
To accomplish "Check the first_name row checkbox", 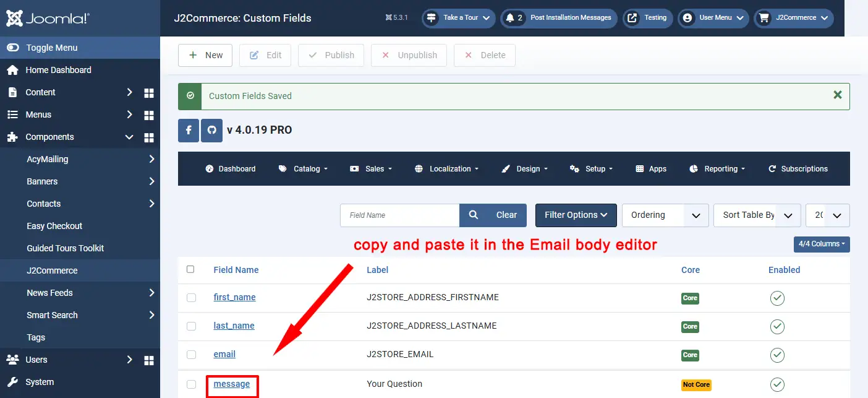I will [x=191, y=298].
